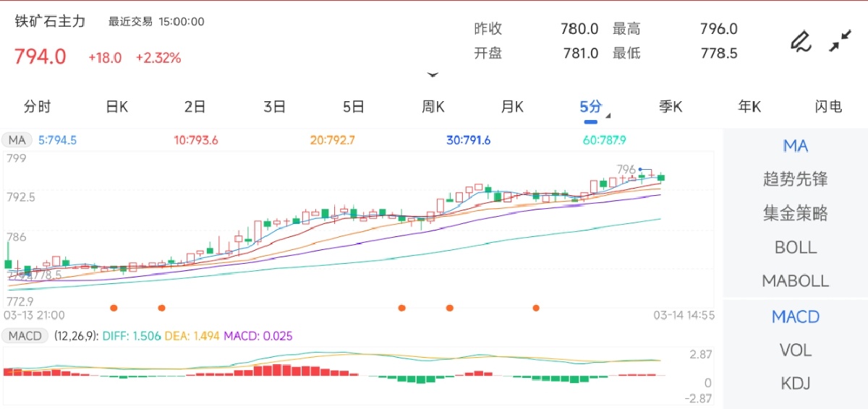Image resolution: width=868 pixels, height=409 pixels.
Task: Click the 03-14 14:55 end time label
Action: (x=684, y=315)
